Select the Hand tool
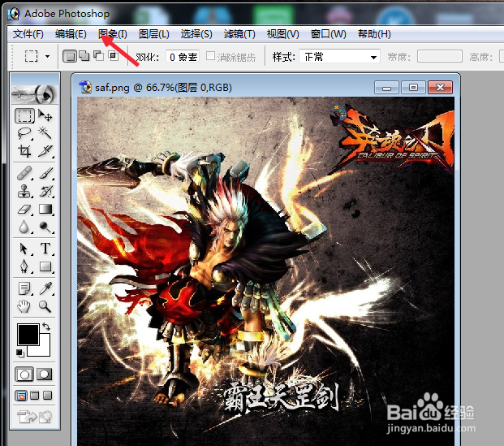 24,306
